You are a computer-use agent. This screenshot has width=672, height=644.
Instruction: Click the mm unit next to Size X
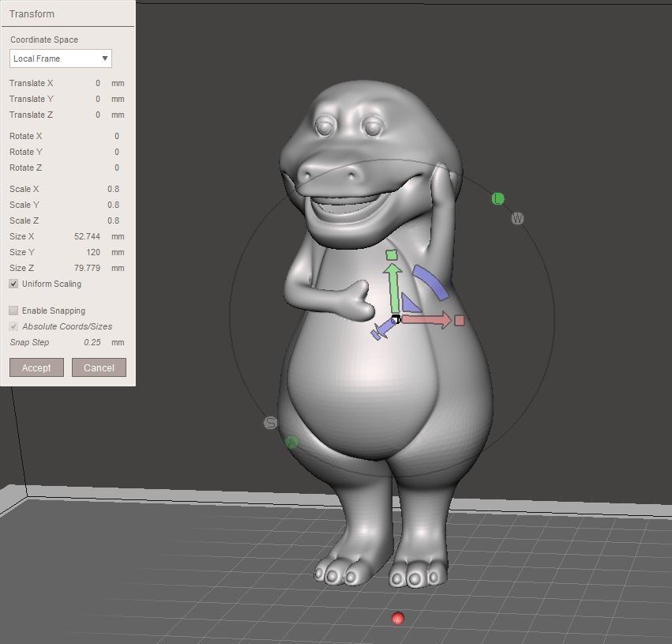[x=118, y=237]
